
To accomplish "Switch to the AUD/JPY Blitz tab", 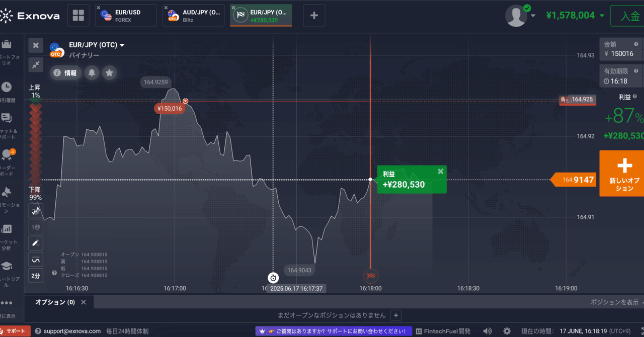I will point(193,16).
